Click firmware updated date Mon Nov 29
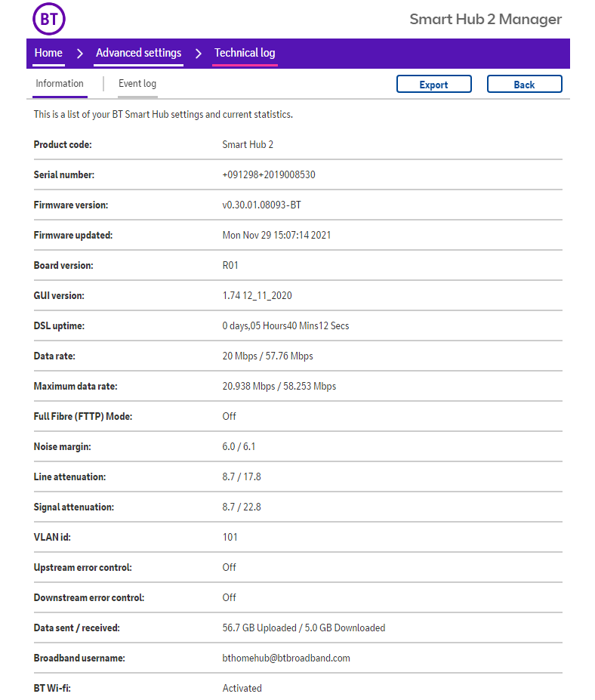595x700 pixels. tap(277, 236)
